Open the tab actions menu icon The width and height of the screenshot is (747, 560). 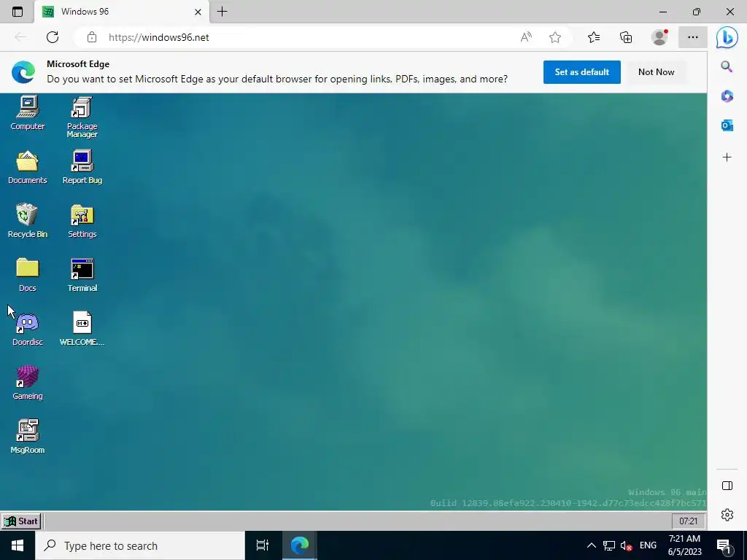click(18, 12)
